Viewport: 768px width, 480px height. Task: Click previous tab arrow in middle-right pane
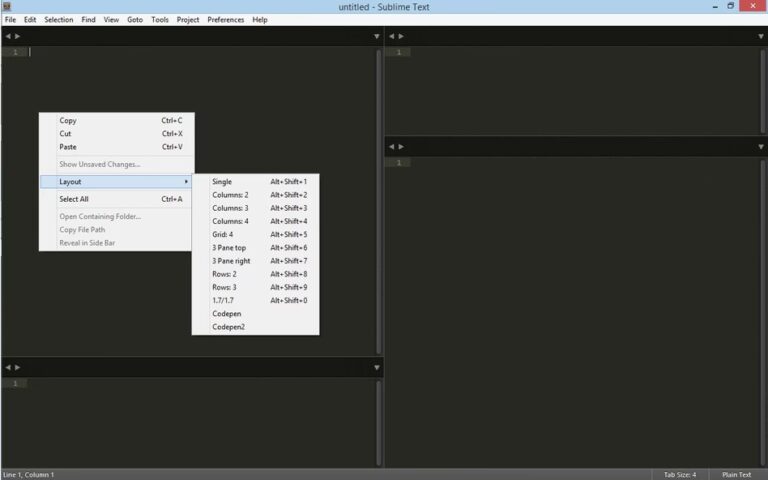pos(392,146)
